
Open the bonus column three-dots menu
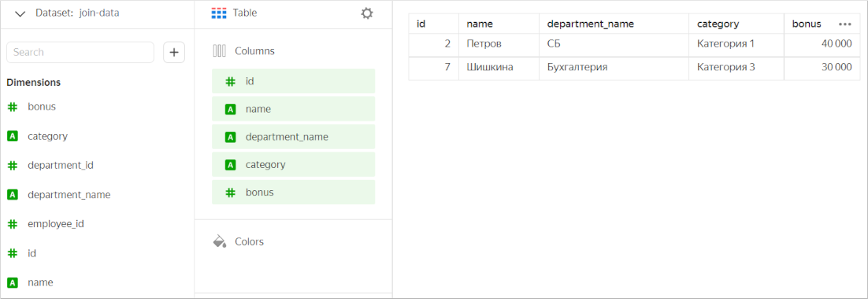(844, 24)
